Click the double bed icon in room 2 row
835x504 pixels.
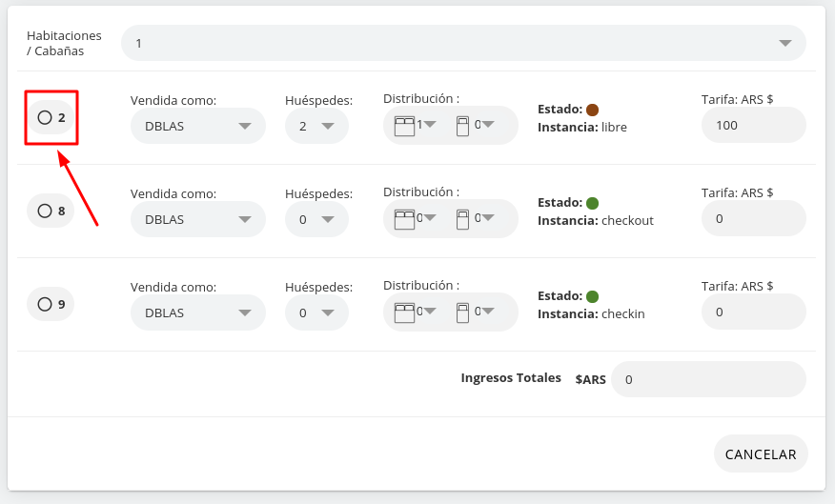tap(405, 126)
